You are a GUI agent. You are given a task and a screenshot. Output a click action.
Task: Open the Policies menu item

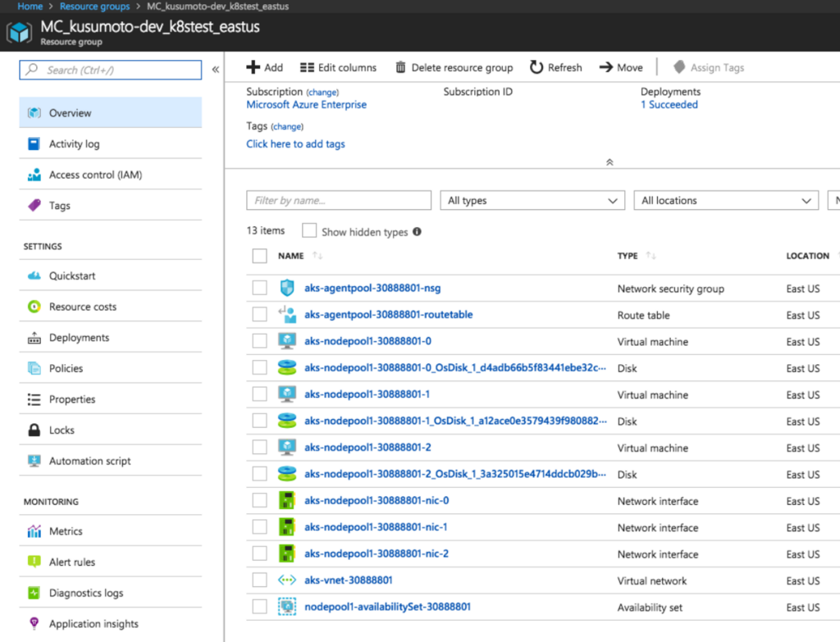tap(111, 368)
